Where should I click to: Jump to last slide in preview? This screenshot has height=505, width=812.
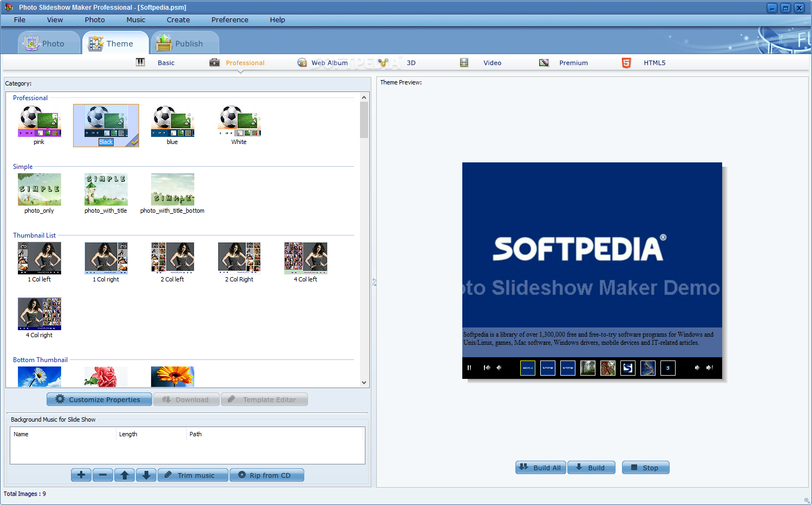(x=709, y=368)
